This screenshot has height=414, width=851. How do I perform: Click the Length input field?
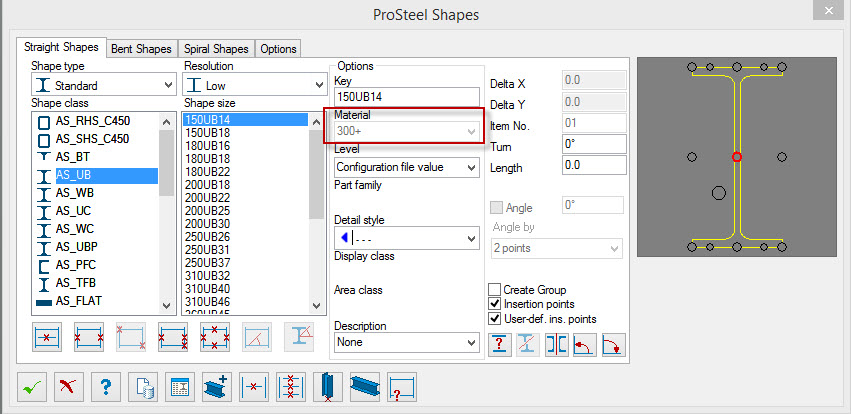(x=594, y=165)
